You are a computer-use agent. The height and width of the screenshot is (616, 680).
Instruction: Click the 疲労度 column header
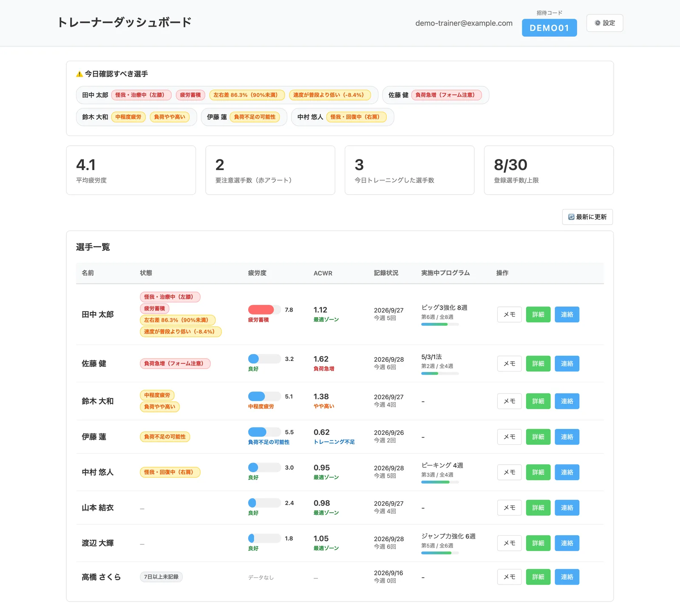[257, 273]
